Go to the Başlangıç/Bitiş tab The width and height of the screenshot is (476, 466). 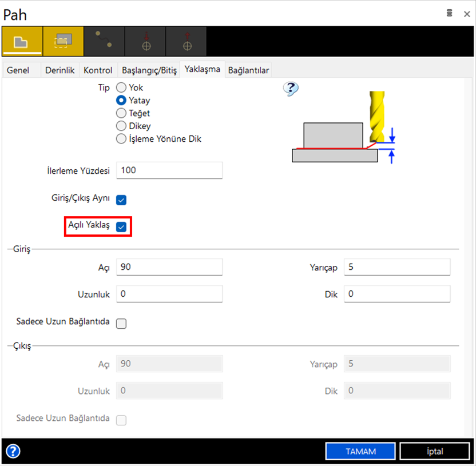tap(149, 70)
